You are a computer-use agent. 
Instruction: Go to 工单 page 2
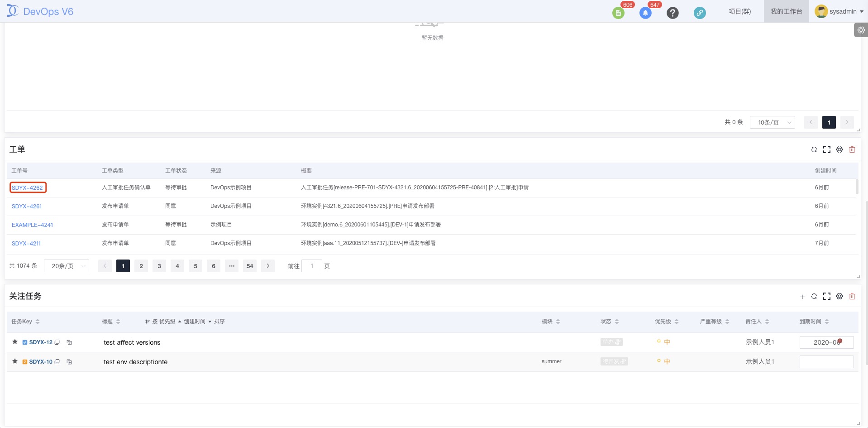coord(141,266)
